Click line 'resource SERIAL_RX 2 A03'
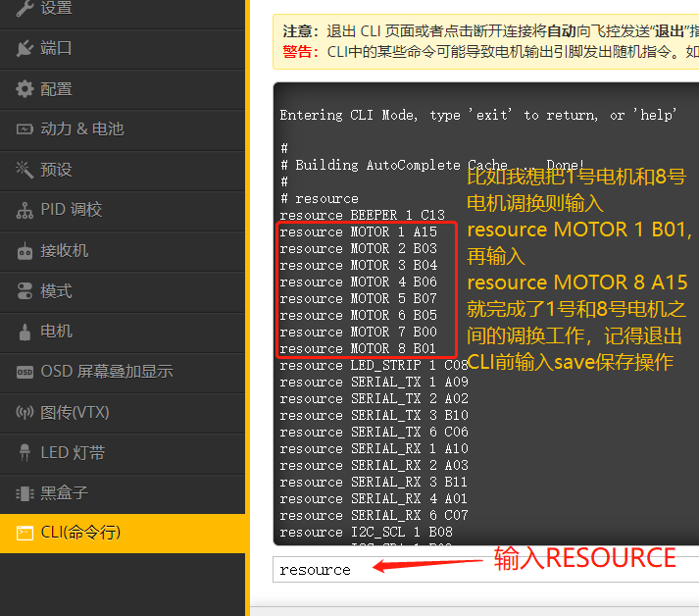Screen dimensions: 699x616 (x=374, y=465)
